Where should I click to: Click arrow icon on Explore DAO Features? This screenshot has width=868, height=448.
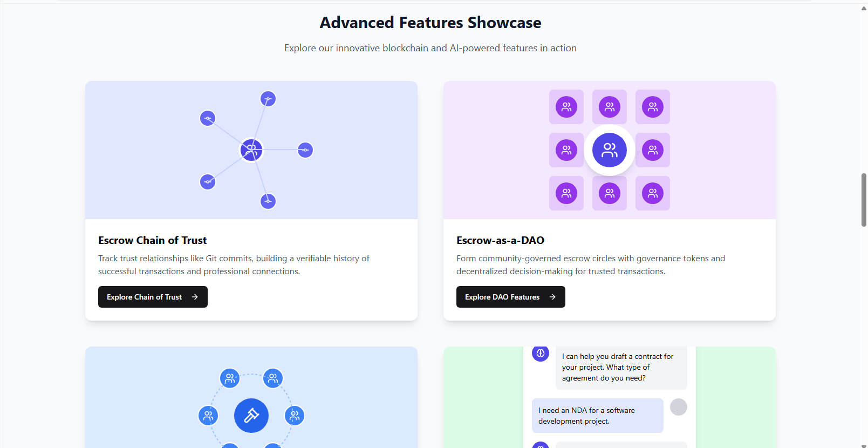tap(552, 297)
